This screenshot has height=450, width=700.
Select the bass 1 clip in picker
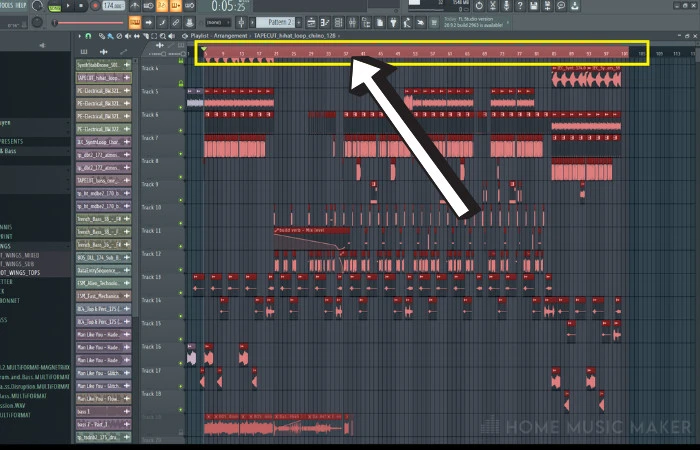coord(104,412)
